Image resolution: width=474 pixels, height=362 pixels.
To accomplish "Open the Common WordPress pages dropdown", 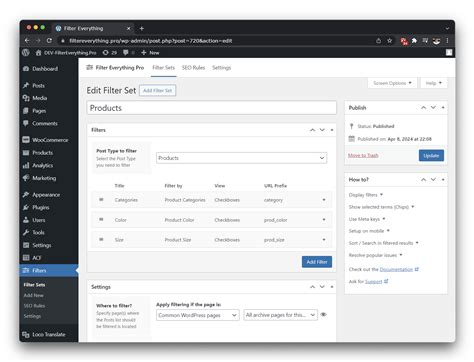I will pos(198,315).
